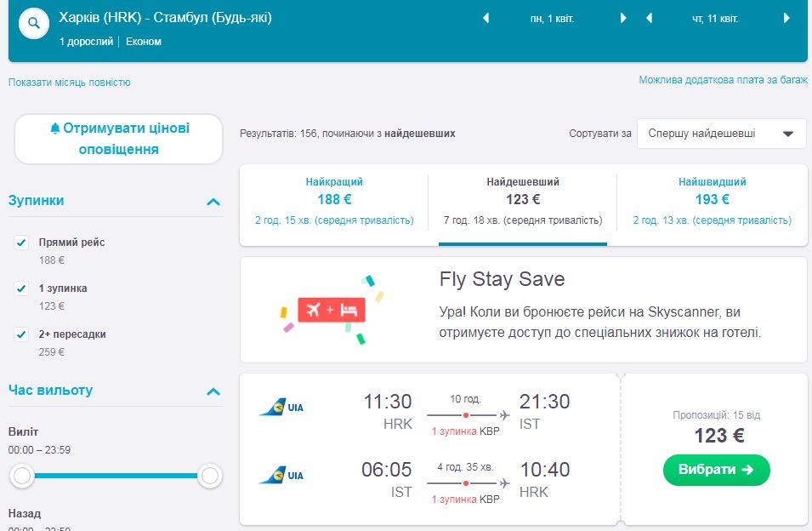Viewport: 812px width, 531px height.
Task: Click UIA airline logo on outbound flight
Action: [281, 408]
